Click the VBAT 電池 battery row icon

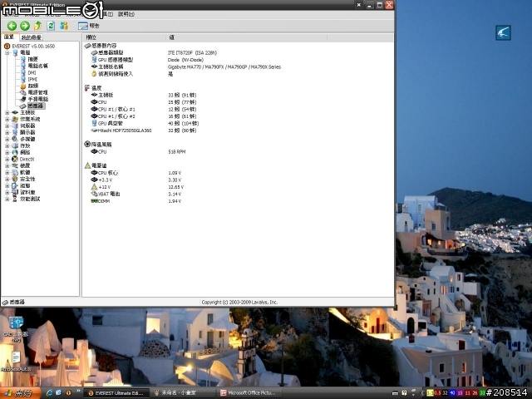point(94,194)
